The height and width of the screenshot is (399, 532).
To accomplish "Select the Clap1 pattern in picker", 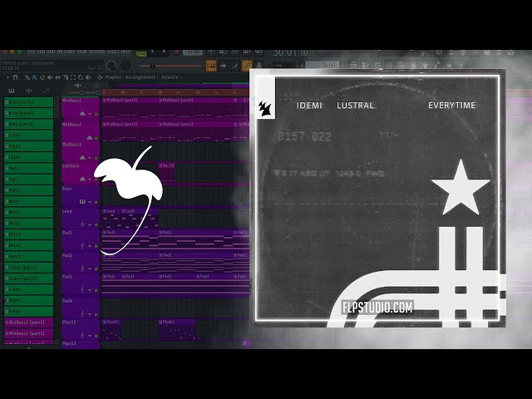I will (28, 135).
